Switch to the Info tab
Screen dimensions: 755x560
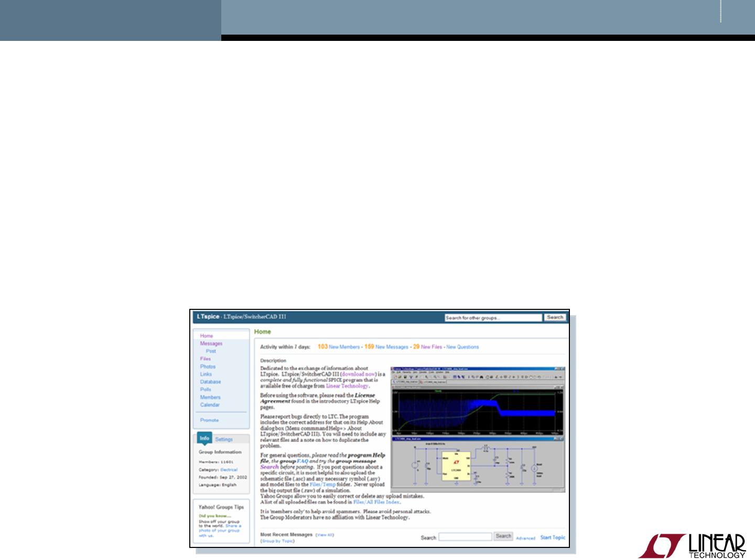tap(204, 438)
